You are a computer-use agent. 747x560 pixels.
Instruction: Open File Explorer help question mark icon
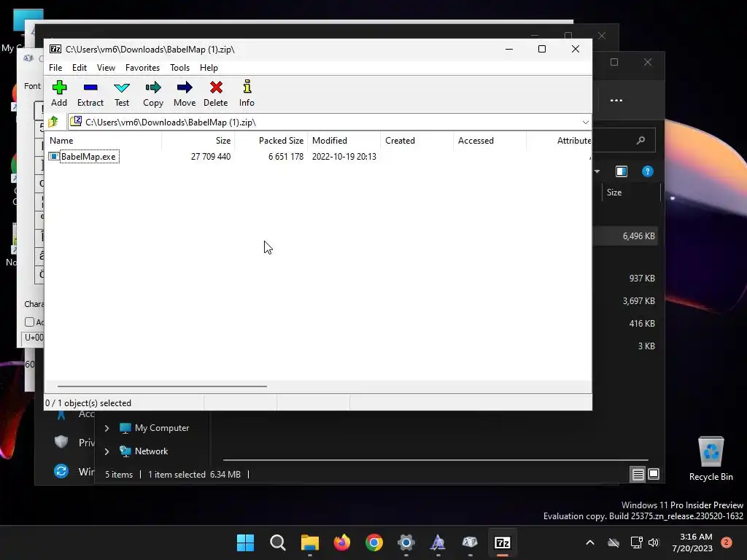tap(648, 171)
